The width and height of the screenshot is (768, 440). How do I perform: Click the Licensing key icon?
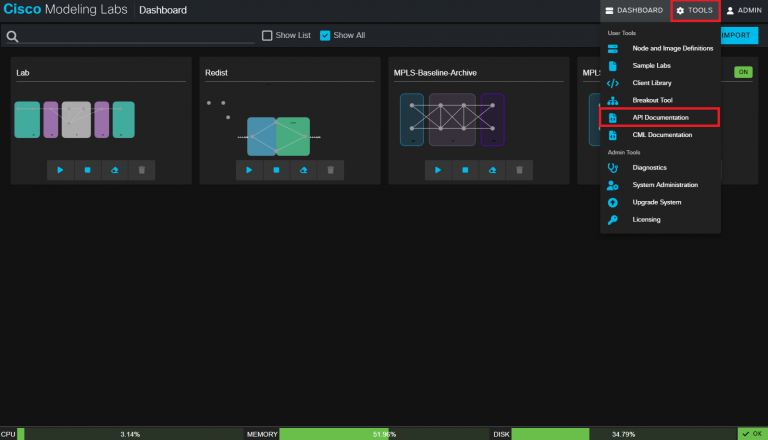tap(612, 220)
